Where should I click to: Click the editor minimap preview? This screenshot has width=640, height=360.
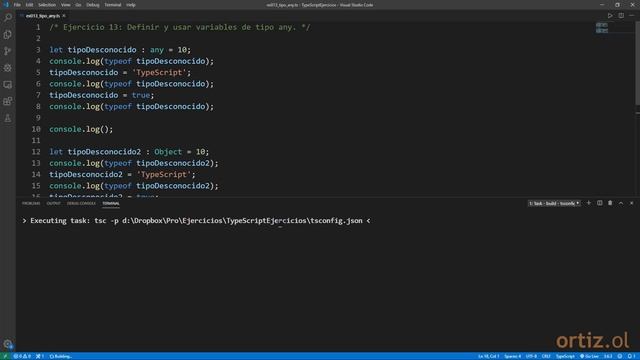[x=602, y=28]
